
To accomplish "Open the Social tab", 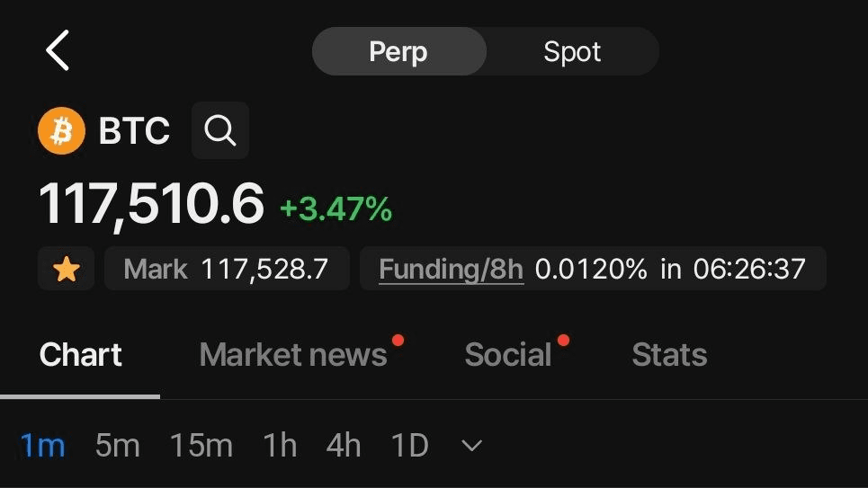I will [508, 355].
